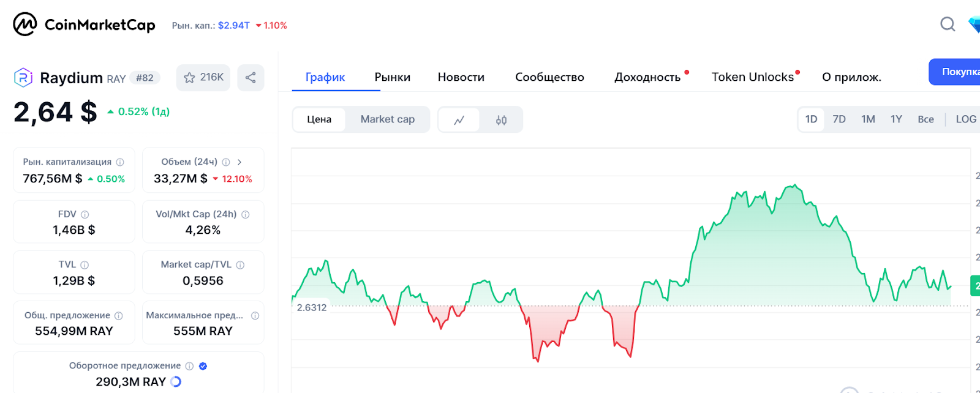Click the 0.52% (1д) price change
Screen dimensions: 980x393
tap(138, 111)
